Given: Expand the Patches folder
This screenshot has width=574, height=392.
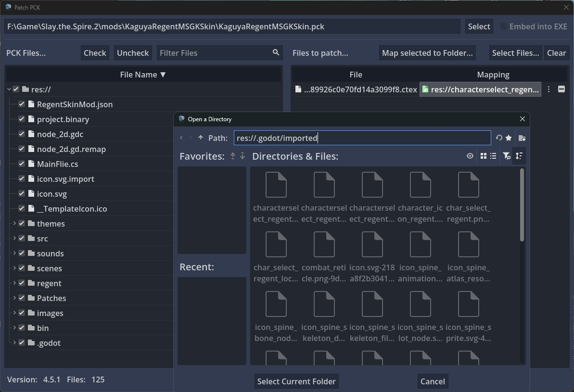Looking at the screenshot, I should click(x=14, y=298).
